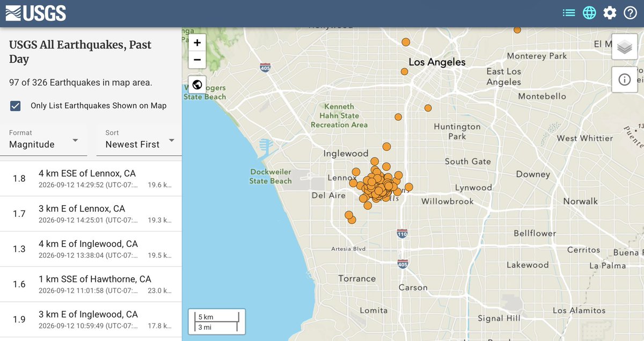
Task: Open the help question mark icon
Action: 630,13
